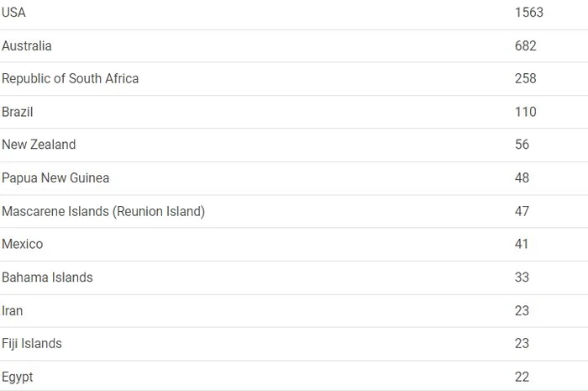
Task: Click the value 1563 for USA
Action: (528, 13)
